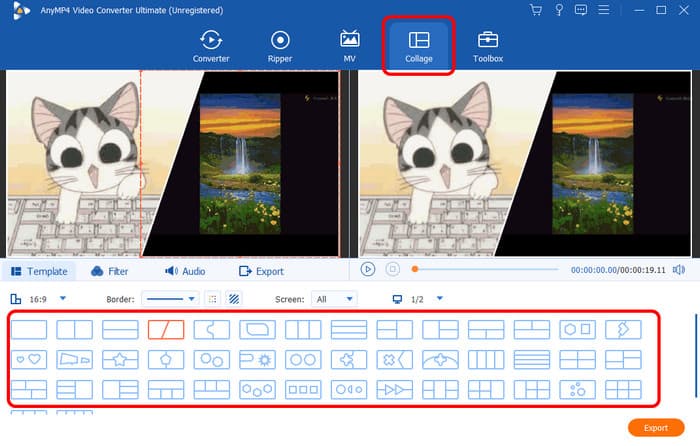Image resolution: width=700 pixels, height=446 pixels.
Task: Open the Export panel tab
Action: point(262,271)
